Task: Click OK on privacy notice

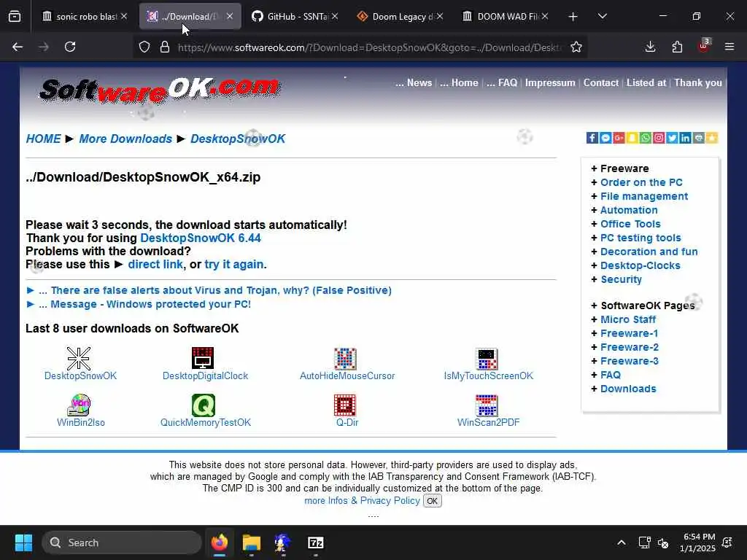Action: pos(432,501)
